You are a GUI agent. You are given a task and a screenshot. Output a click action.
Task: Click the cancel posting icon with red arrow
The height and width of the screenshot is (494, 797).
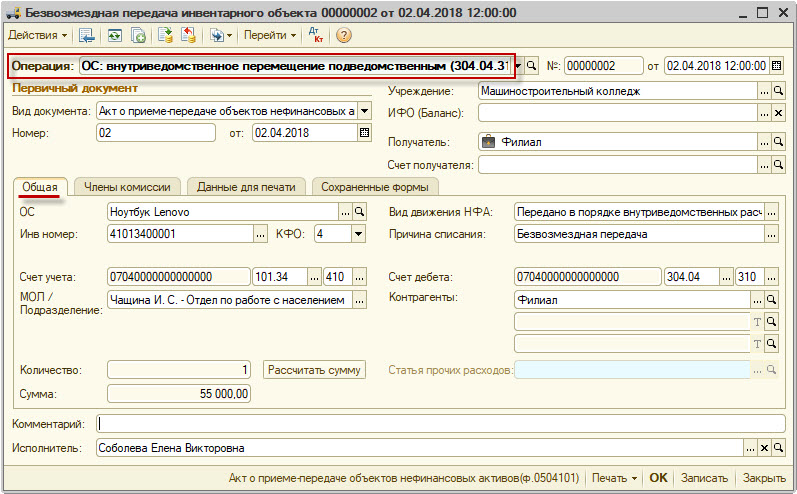coord(189,35)
